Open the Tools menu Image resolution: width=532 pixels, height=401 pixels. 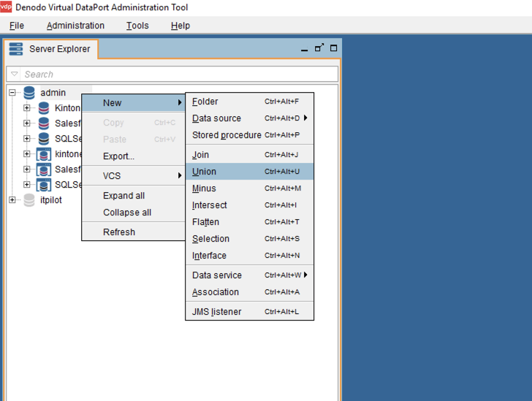click(137, 26)
